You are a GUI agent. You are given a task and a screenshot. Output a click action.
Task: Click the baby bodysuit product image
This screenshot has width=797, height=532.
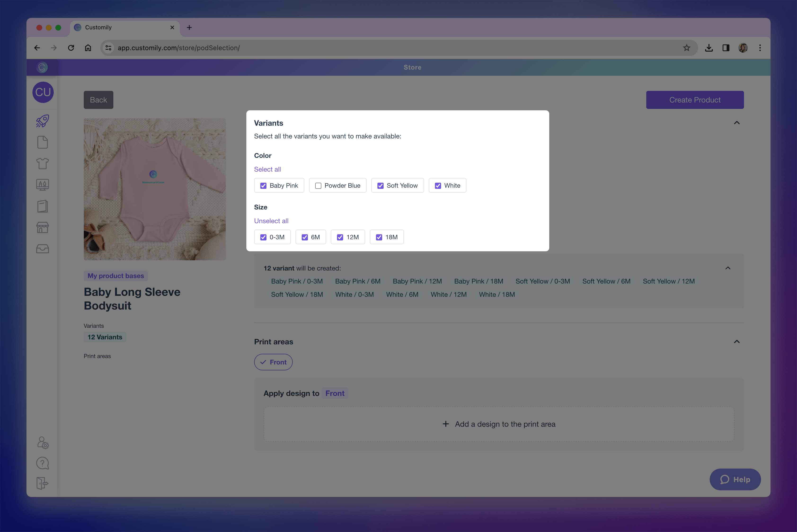tap(155, 189)
